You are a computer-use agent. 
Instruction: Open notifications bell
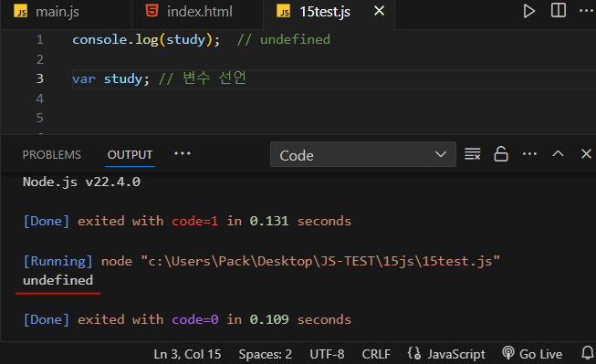[587, 353]
